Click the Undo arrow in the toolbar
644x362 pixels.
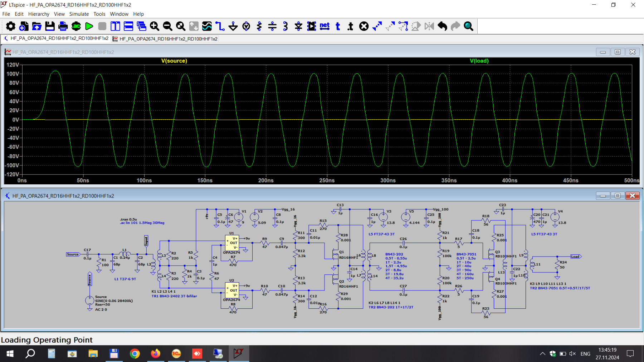(x=443, y=26)
